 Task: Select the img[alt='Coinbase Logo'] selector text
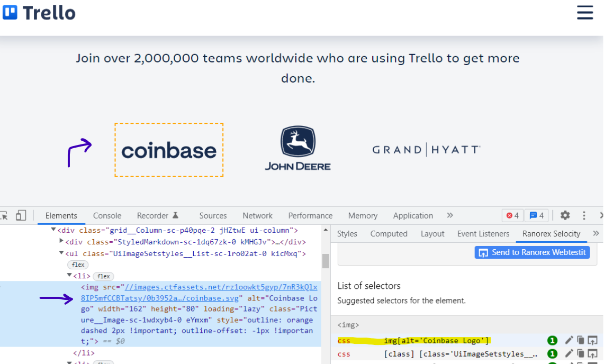[x=436, y=341]
